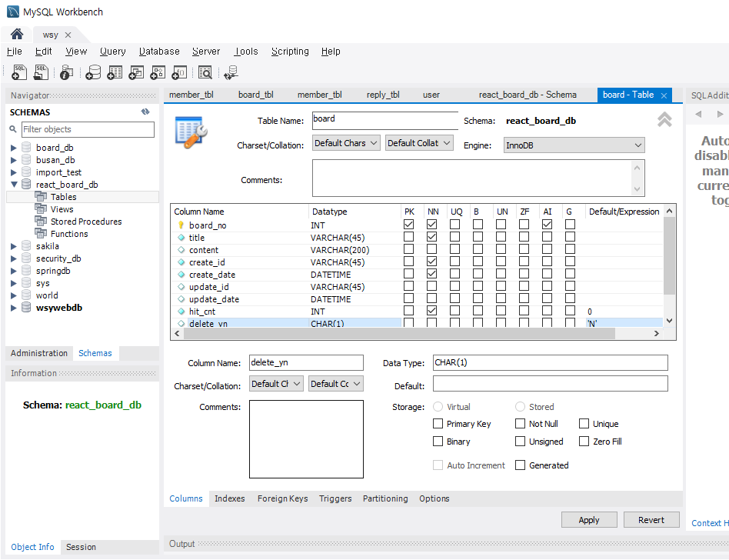Toggle PK checkbox for board_no row
729x560 pixels.
pos(408,224)
